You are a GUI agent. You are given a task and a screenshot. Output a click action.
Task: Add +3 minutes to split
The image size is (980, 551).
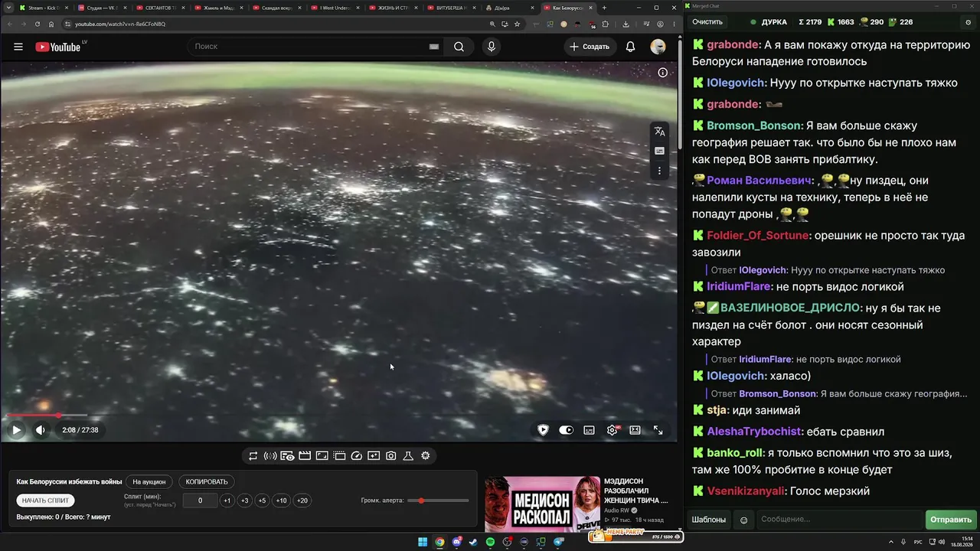click(244, 500)
